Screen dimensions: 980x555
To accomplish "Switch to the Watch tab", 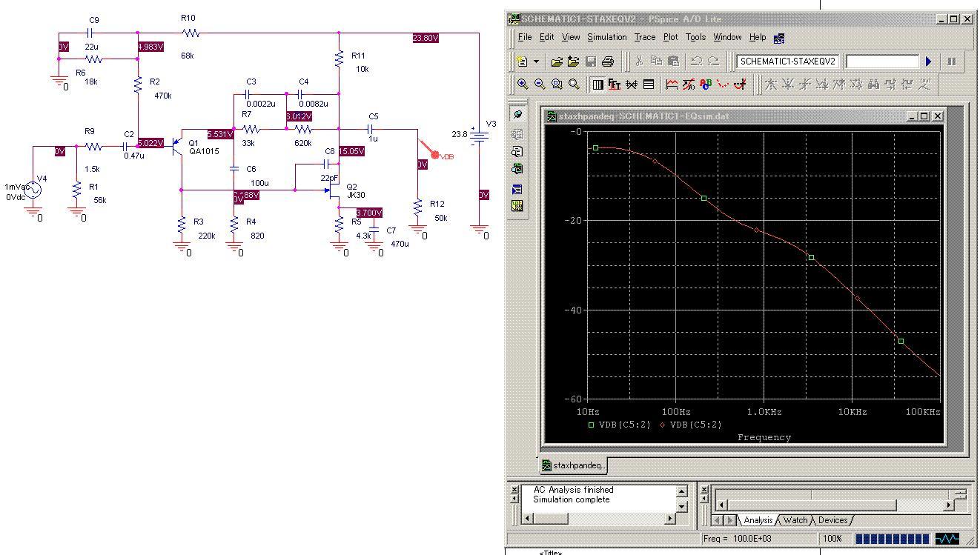I will (x=795, y=520).
